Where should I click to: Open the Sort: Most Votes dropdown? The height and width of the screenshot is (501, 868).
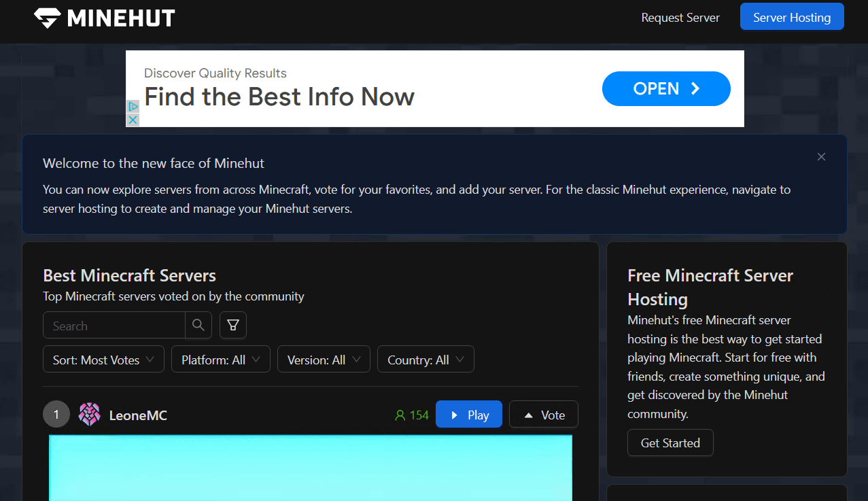point(103,359)
